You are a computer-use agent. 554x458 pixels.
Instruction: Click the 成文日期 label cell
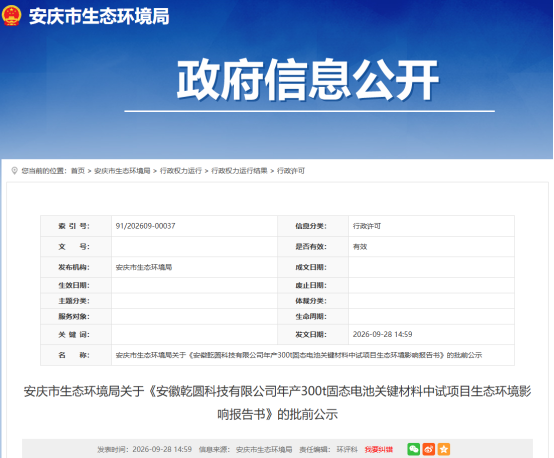313,267
